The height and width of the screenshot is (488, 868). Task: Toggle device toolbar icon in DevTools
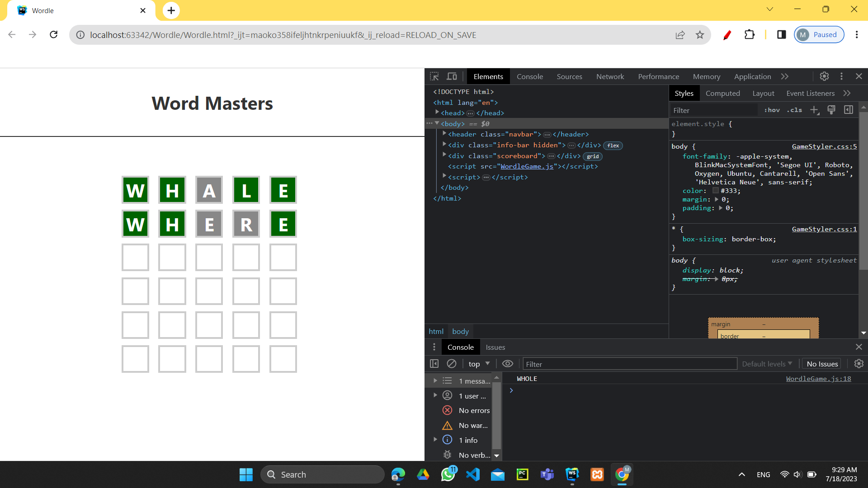tap(452, 76)
